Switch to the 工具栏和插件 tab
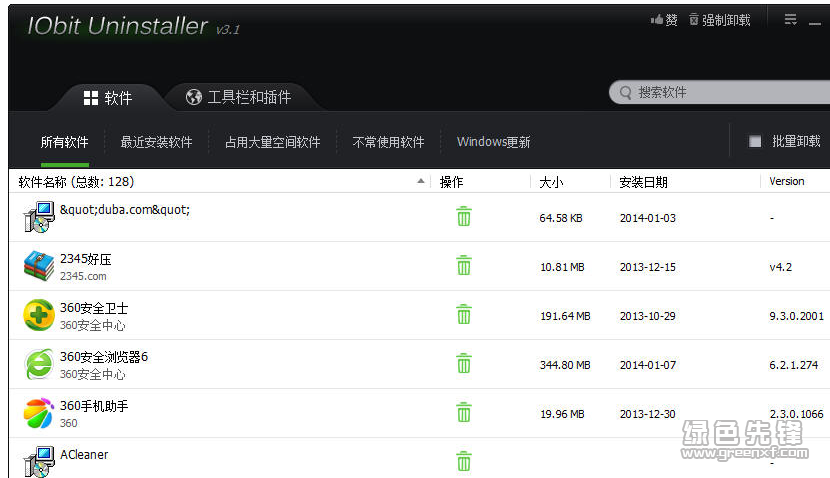 click(x=238, y=97)
